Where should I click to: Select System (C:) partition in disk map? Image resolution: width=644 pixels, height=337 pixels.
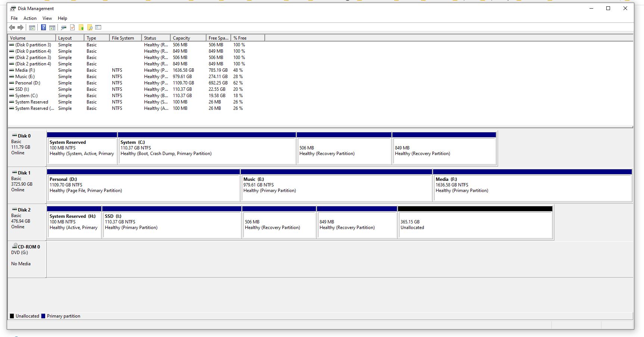pyautogui.click(x=207, y=148)
